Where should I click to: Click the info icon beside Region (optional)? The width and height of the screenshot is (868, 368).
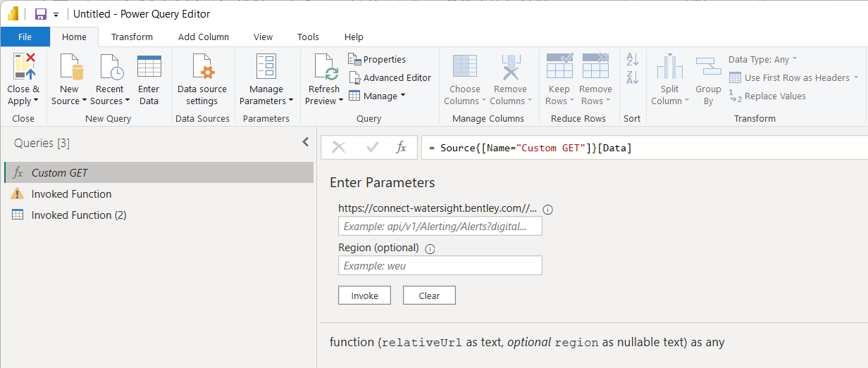[x=430, y=248]
